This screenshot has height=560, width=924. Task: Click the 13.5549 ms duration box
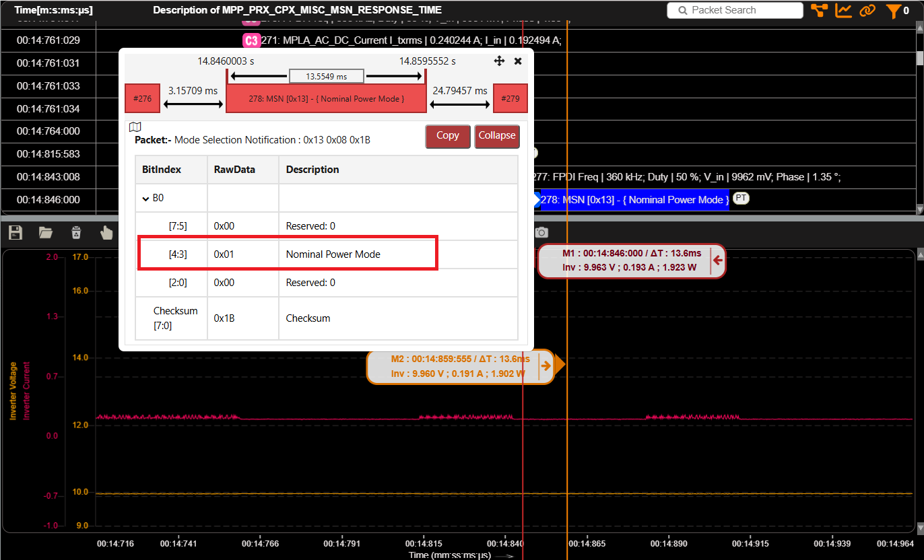click(x=327, y=76)
